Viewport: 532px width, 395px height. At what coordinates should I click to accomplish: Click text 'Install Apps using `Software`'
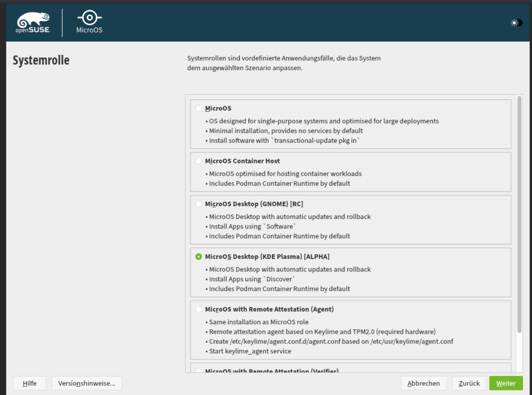(252, 226)
